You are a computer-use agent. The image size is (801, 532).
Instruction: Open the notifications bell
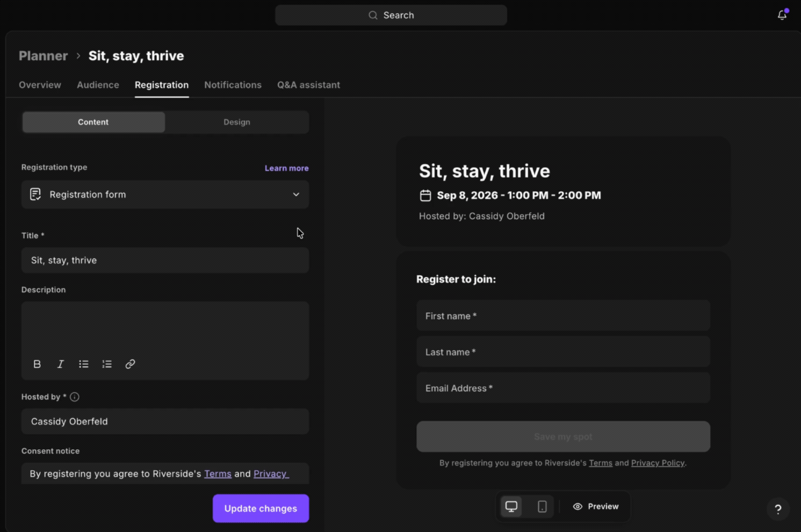click(x=782, y=15)
